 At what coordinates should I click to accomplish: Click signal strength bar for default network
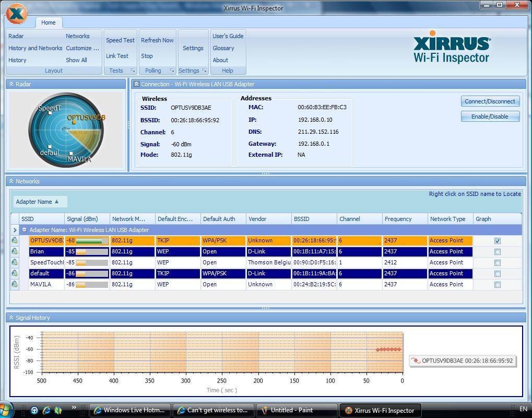coord(92,274)
